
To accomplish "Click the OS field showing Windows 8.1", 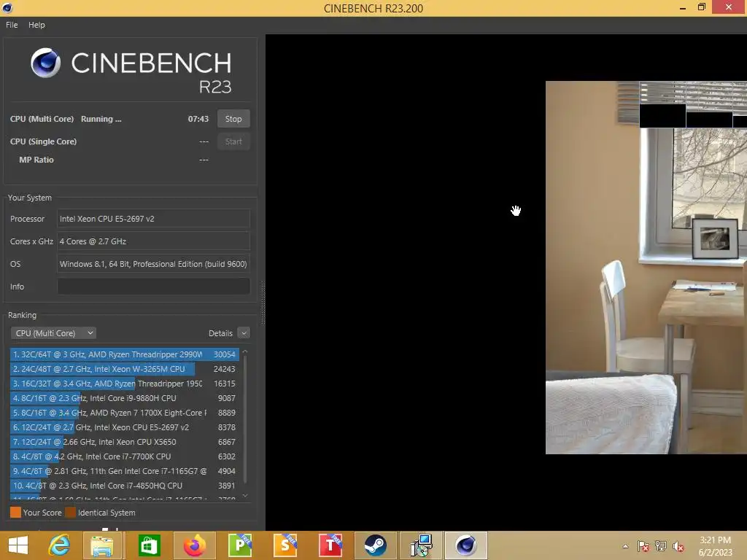I will pos(153,264).
